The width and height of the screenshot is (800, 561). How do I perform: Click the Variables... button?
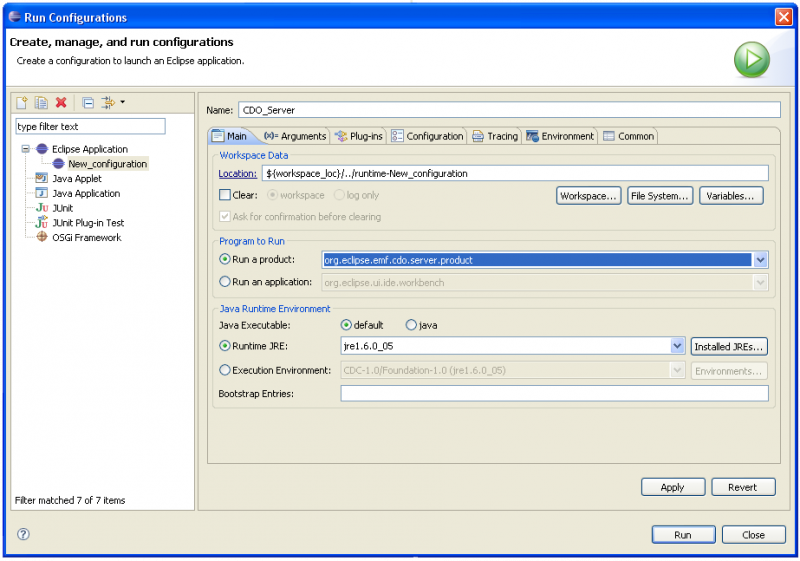(x=731, y=196)
